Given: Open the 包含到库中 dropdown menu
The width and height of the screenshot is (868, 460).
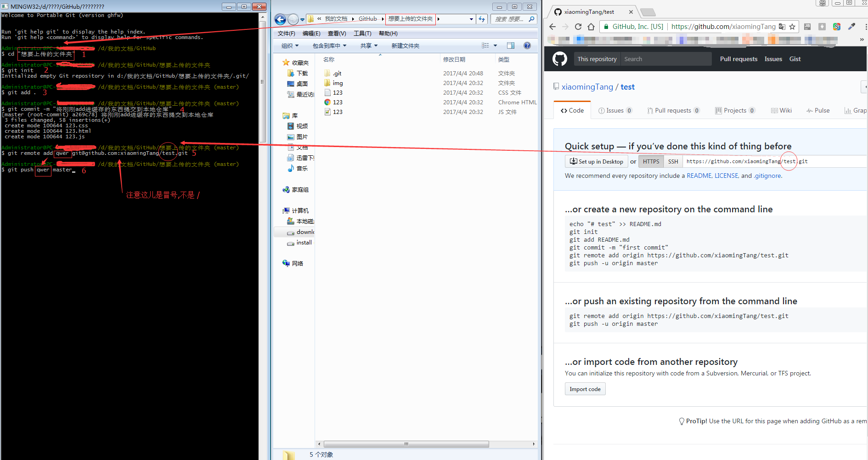Looking at the screenshot, I should (329, 46).
